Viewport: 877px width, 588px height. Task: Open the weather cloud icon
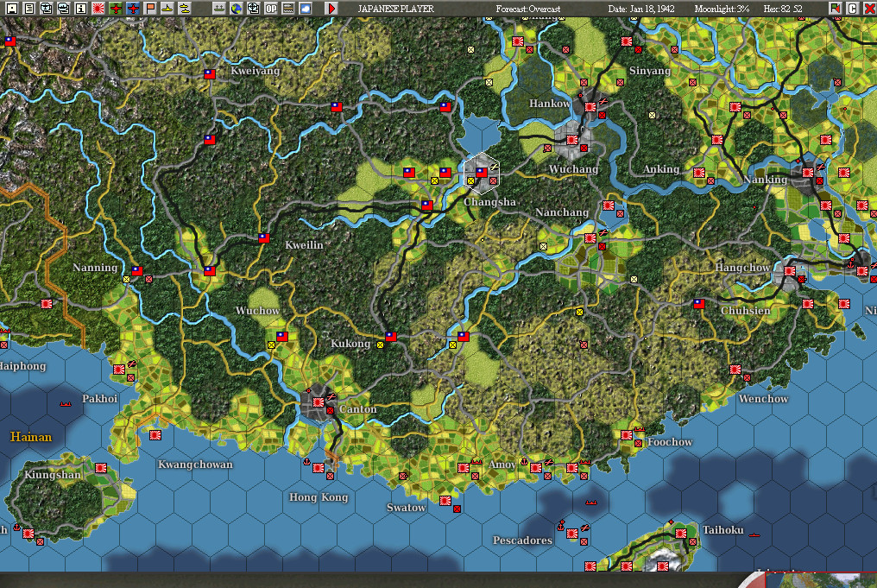tap(306, 9)
